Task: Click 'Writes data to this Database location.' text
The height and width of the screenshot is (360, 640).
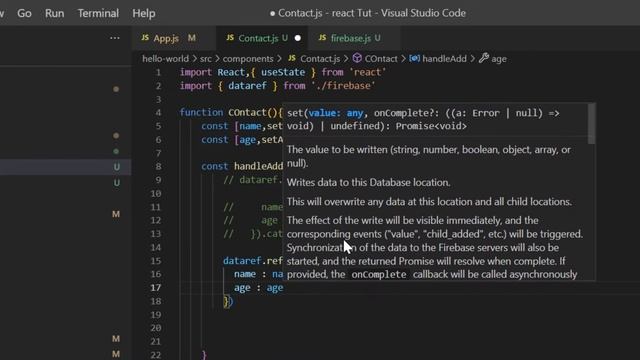Action: pos(369,182)
